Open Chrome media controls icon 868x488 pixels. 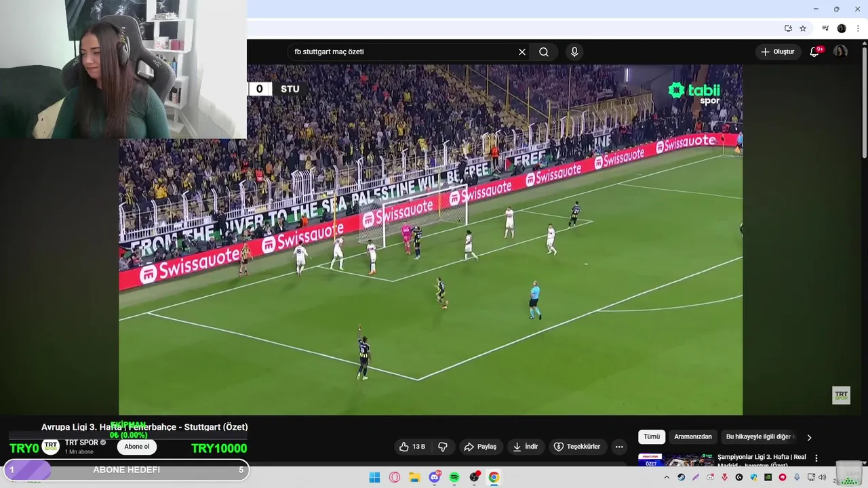(x=825, y=28)
